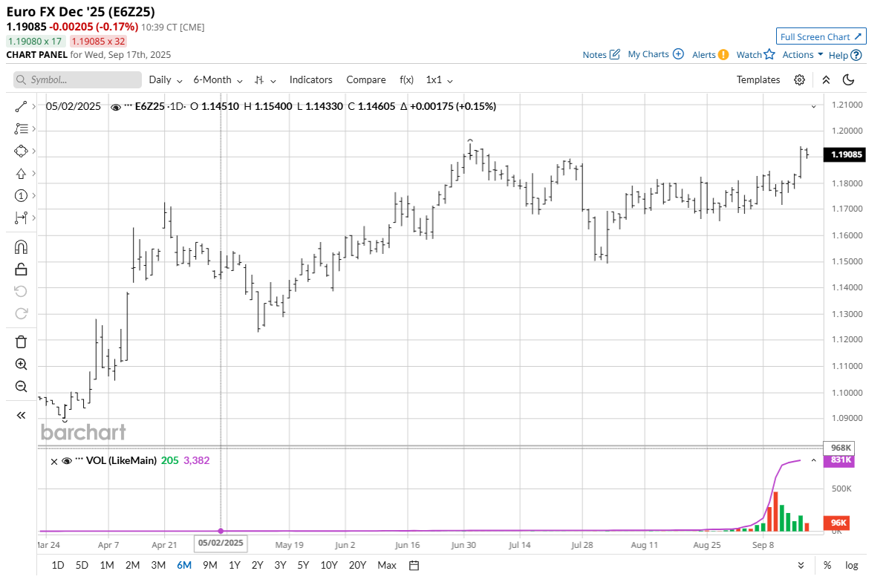Click the 1.19085 current price label

(x=844, y=154)
